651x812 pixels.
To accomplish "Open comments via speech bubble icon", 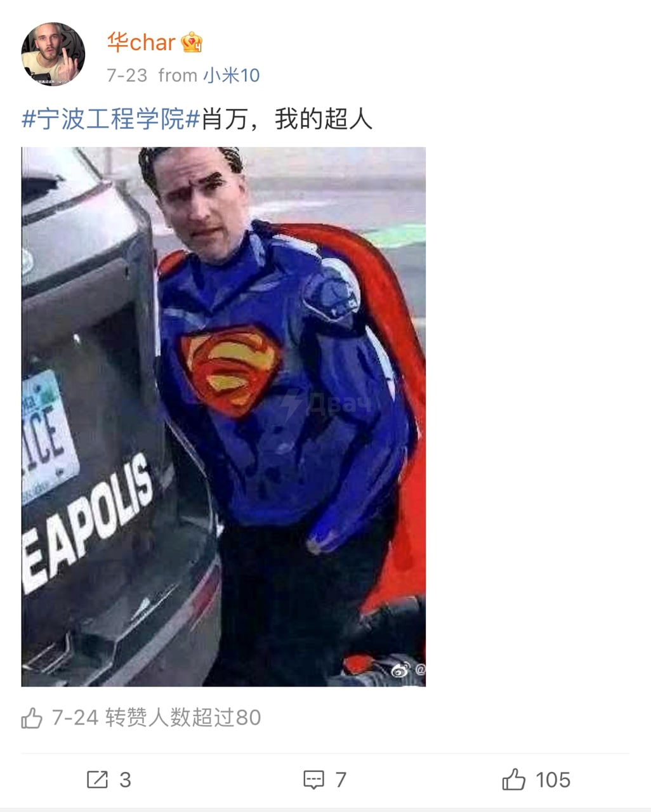I will (314, 780).
